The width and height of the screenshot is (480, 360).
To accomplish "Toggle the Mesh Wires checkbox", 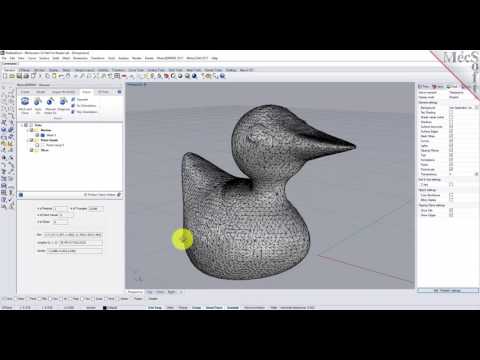I will pos(451,136).
